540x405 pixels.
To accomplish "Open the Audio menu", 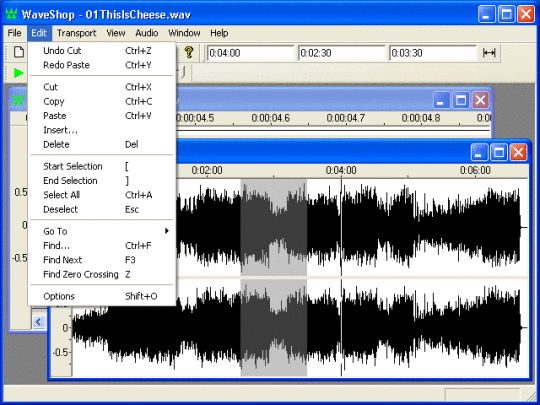I will coord(147,33).
